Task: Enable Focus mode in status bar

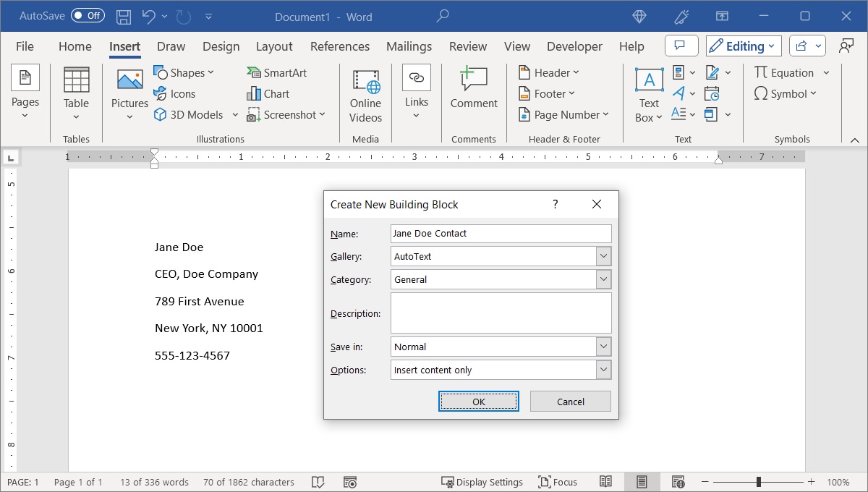Action: coord(558,482)
